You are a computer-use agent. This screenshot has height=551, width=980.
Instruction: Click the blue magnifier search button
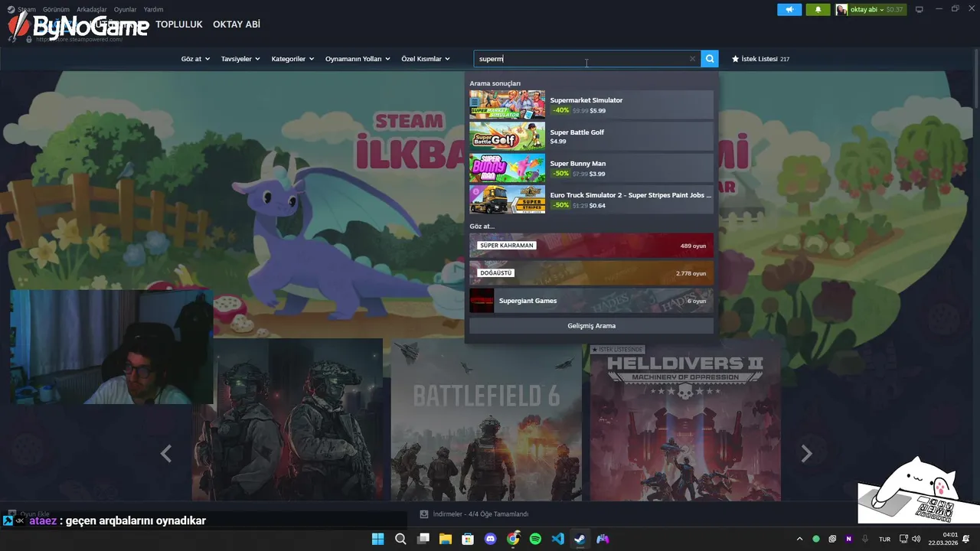point(710,59)
